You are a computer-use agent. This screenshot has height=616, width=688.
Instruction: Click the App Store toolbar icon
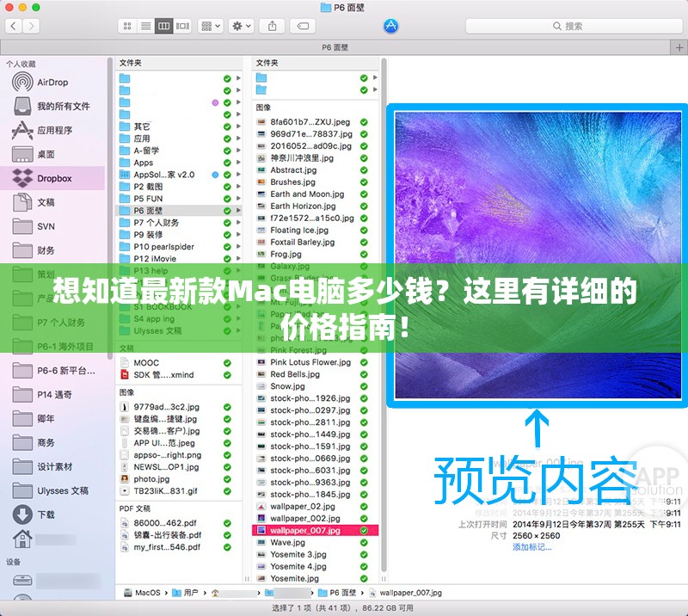[390, 27]
